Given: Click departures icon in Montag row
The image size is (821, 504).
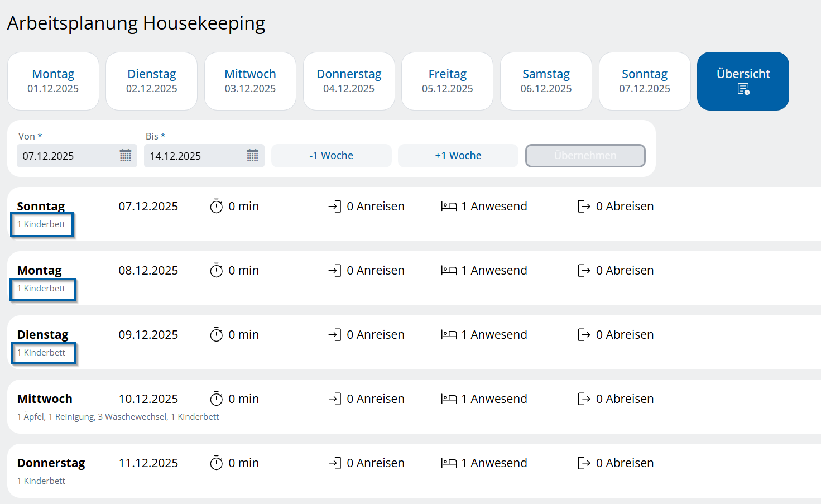Looking at the screenshot, I should (x=584, y=271).
